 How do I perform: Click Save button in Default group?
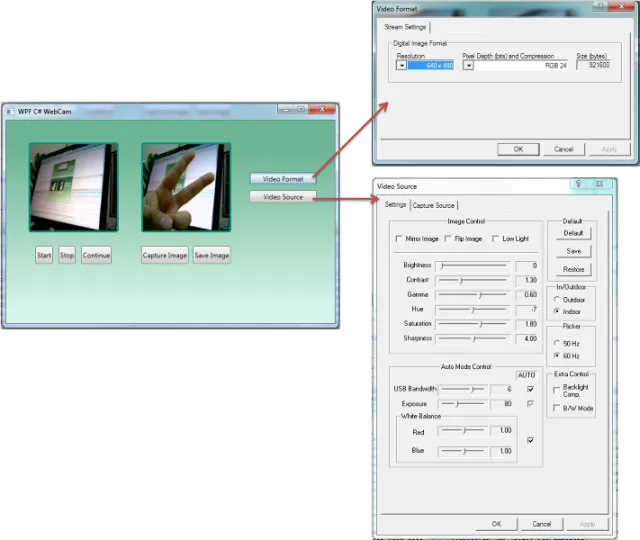[573, 251]
